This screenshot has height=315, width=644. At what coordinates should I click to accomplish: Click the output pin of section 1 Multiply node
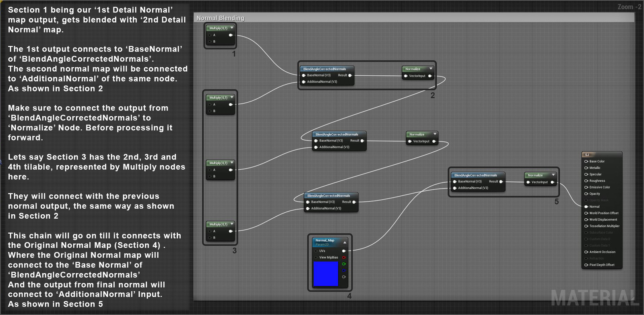click(231, 35)
